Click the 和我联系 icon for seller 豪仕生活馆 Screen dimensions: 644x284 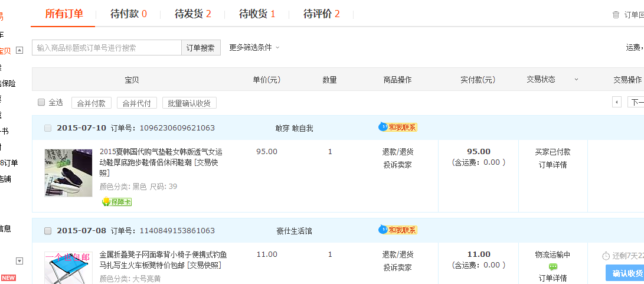pyautogui.click(x=398, y=230)
